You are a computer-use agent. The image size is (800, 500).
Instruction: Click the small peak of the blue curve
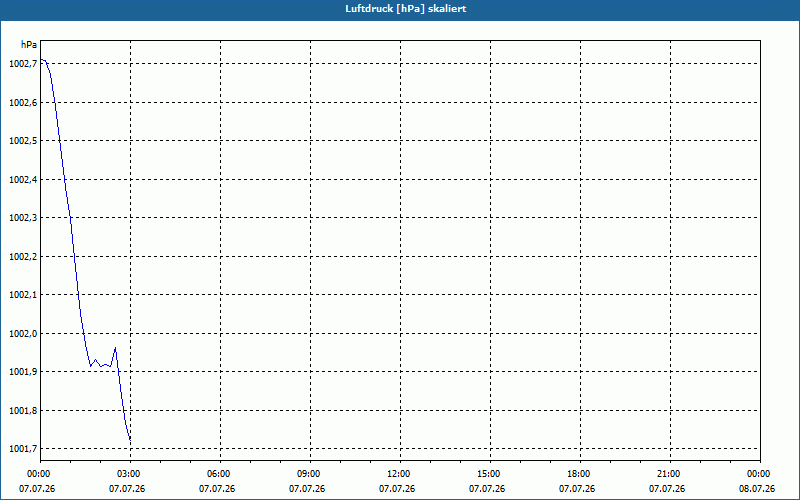click(x=115, y=347)
